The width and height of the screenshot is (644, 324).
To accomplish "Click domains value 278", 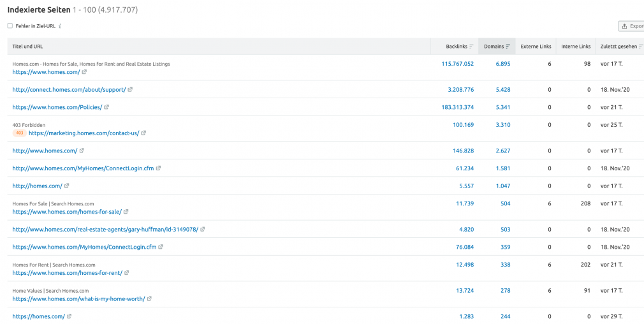I will [x=506, y=290].
